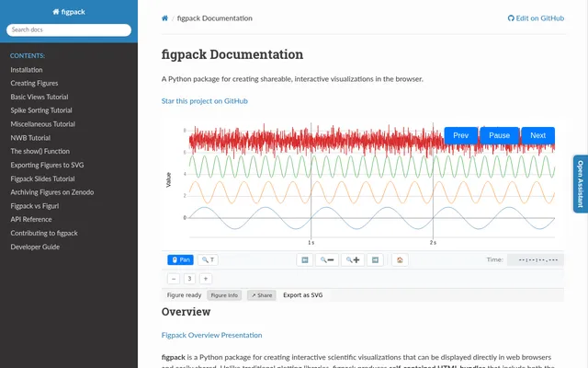This screenshot has width=588, height=368.
Task: Open Contributing to figpack page
Action: 44,233
